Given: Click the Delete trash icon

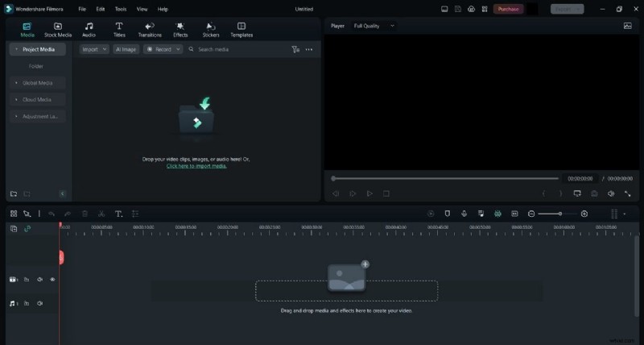Looking at the screenshot, I should pos(85,214).
